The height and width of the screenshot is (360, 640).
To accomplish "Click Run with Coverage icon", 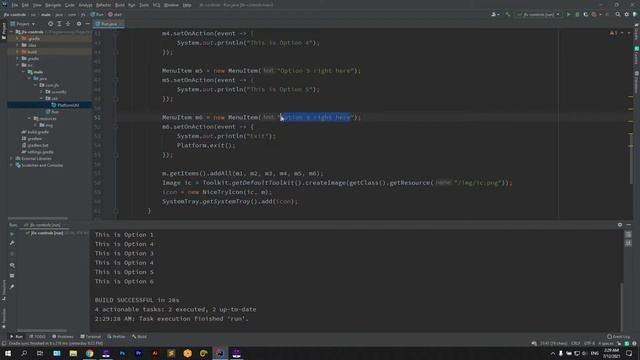I will pyautogui.click(x=586, y=14).
